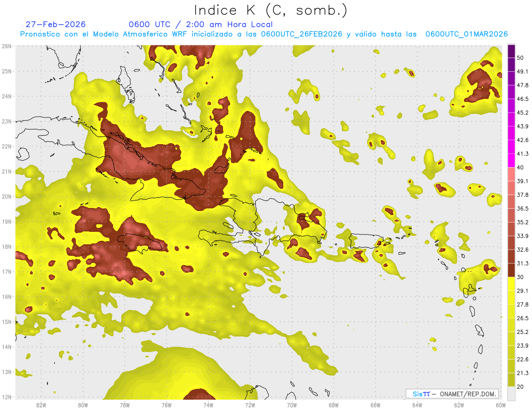Click the 20N latitude label
The height and width of the screenshot is (411, 532).
tap(6, 196)
